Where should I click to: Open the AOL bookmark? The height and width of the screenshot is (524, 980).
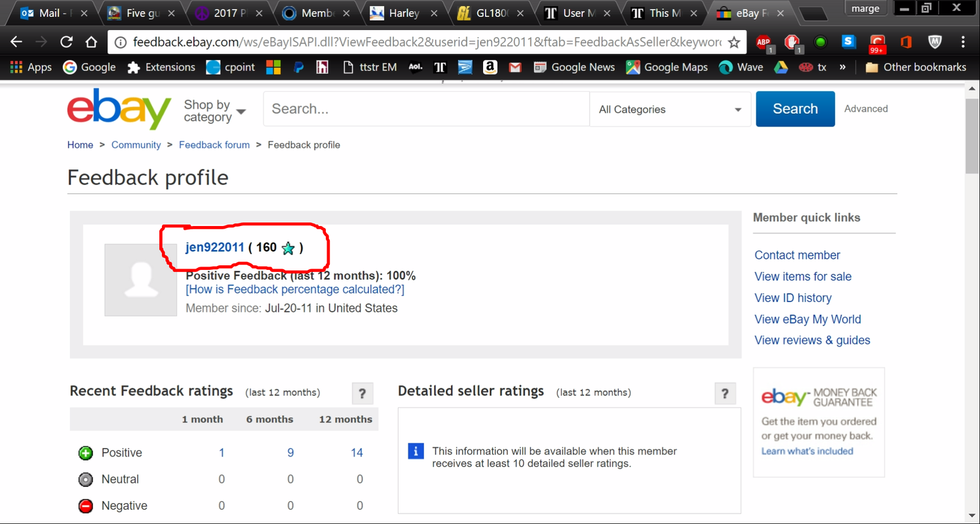coord(416,67)
